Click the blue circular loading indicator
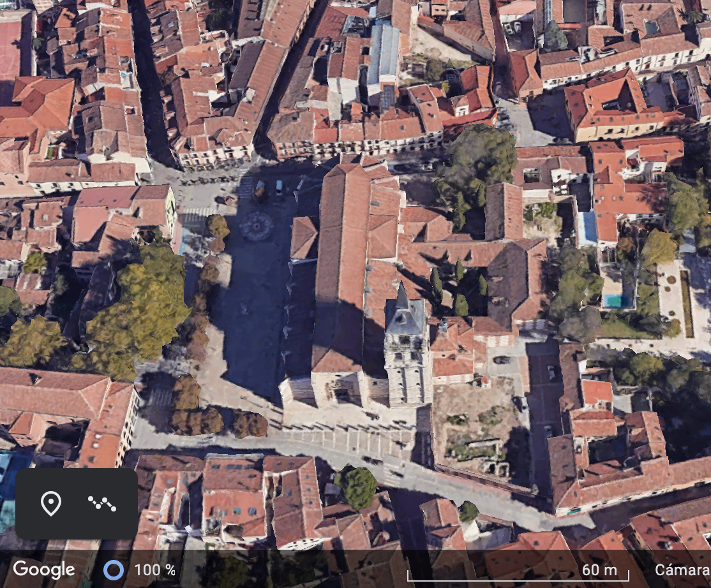Screen dimensions: 711x588 [114, 570]
